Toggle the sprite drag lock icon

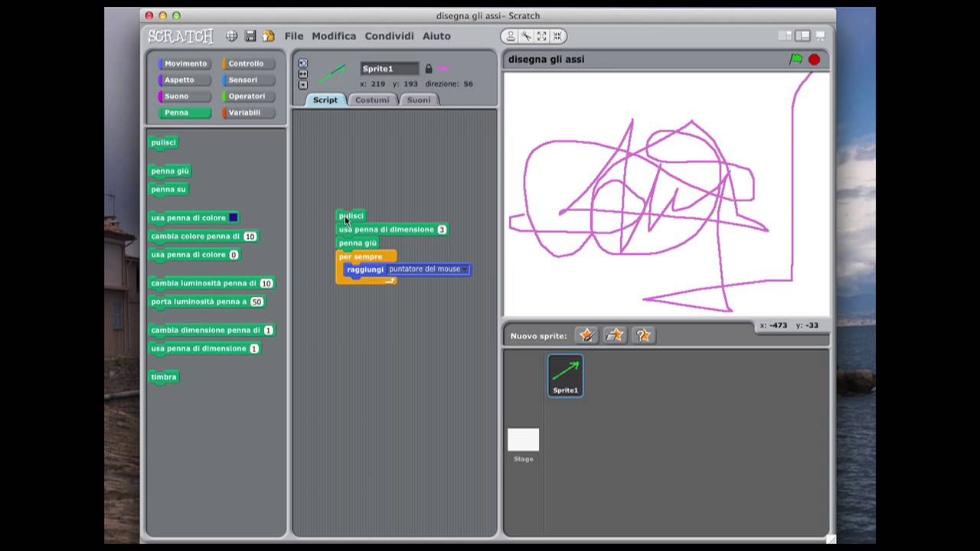coord(428,69)
